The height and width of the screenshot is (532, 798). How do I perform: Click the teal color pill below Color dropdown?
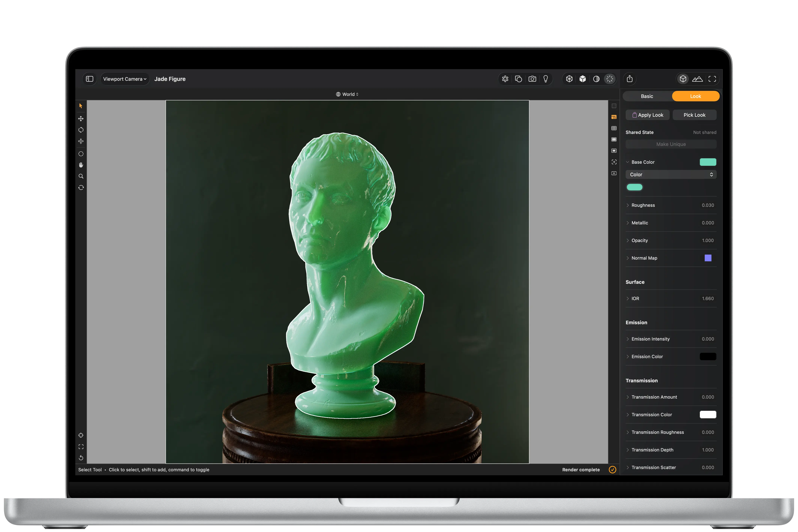(x=634, y=187)
